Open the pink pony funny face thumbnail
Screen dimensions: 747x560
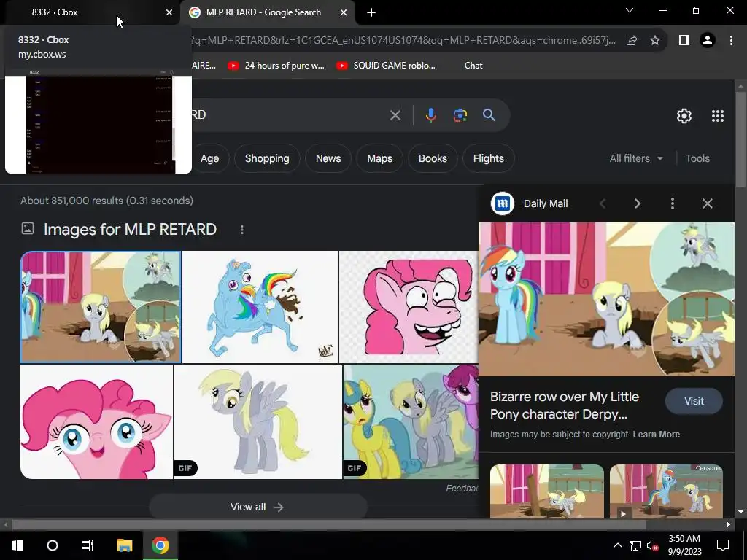[x=409, y=307]
